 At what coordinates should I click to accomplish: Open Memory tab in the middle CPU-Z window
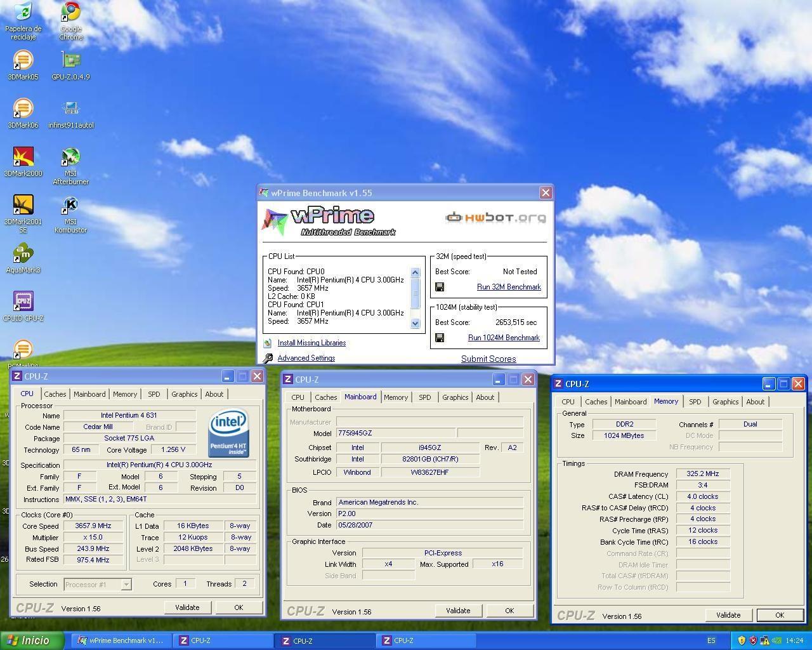pyautogui.click(x=396, y=397)
